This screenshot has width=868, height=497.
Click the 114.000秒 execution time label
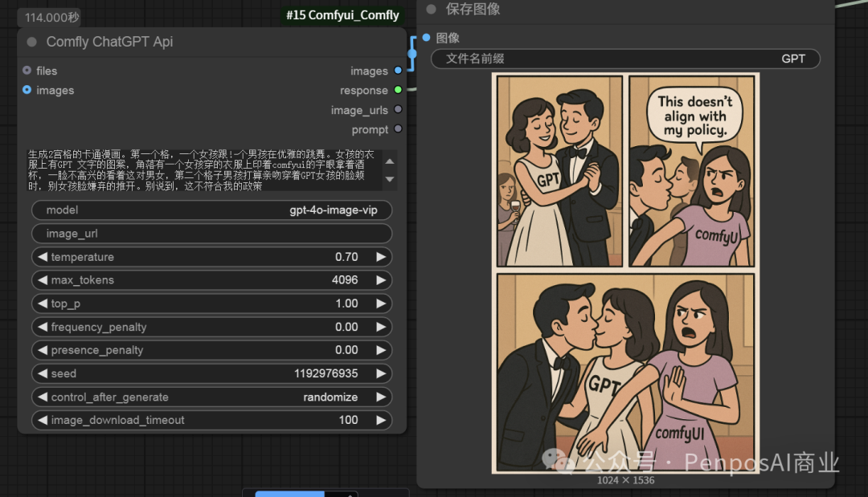(x=52, y=18)
